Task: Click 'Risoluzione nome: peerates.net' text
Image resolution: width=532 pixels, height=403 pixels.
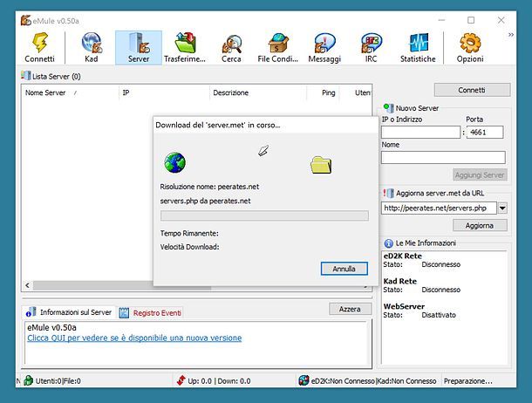Action: click(209, 187)
